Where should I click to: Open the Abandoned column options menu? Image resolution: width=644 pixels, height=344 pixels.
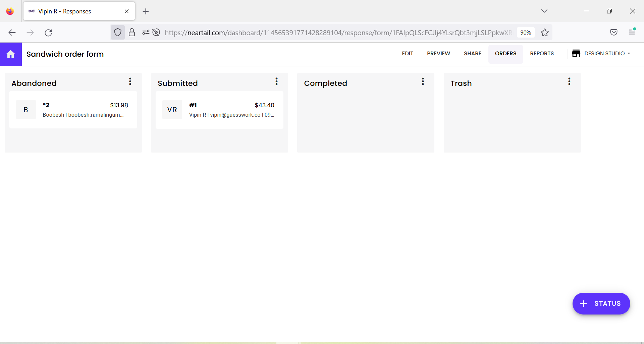[130, 81]
